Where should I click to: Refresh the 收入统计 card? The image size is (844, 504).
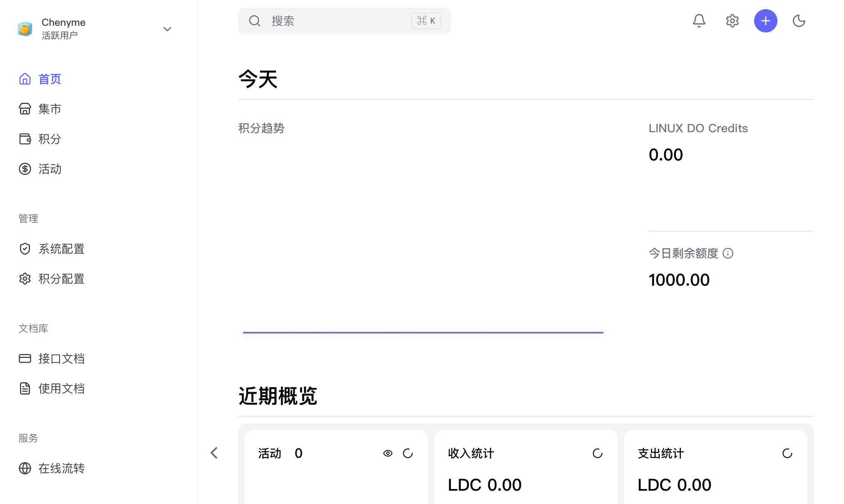click(597, 453)
